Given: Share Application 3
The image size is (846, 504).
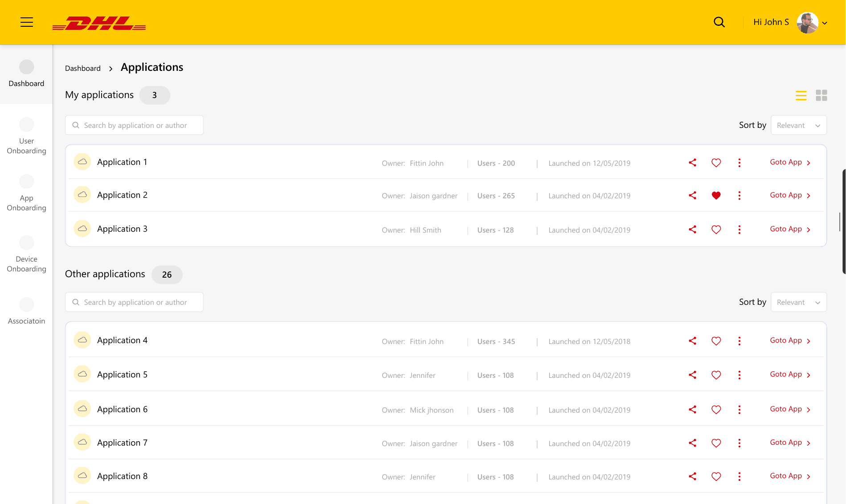Looking at the screenshot, I should pos(692,229).
